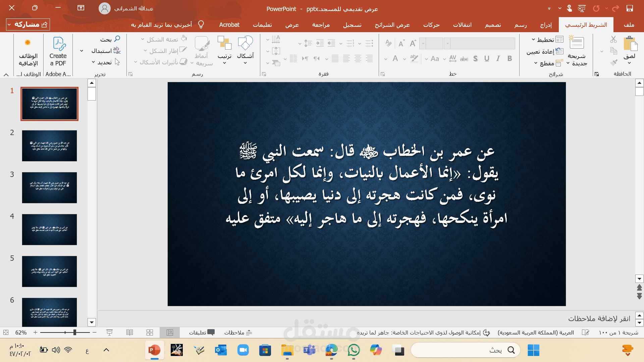Toggle the Notes (ملاحظات) pane

[238, 333]
